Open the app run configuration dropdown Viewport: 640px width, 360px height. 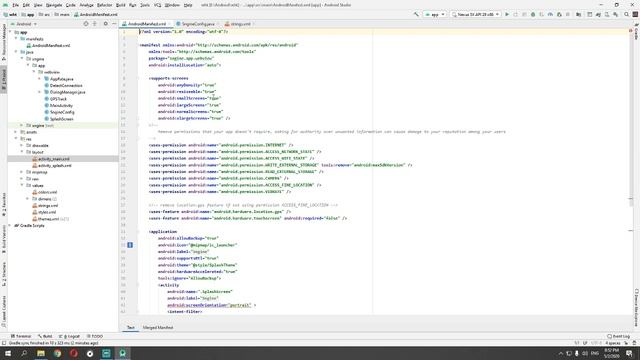[435, 14]
